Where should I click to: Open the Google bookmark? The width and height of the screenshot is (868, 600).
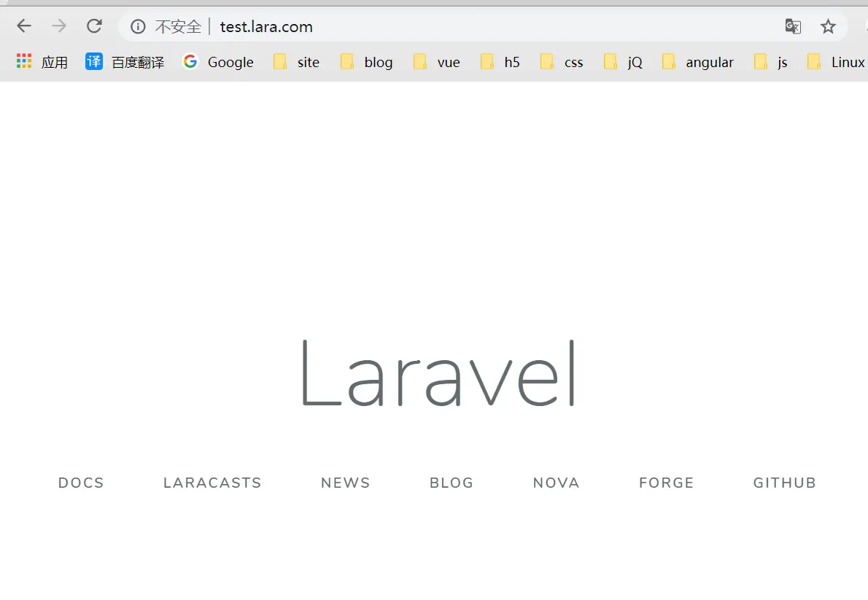218,61
